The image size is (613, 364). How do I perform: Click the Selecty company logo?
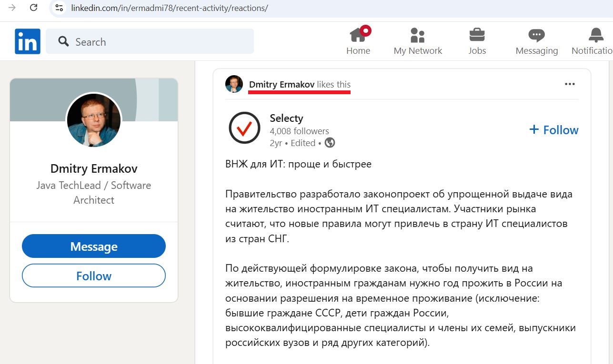[x=244, y=128]
